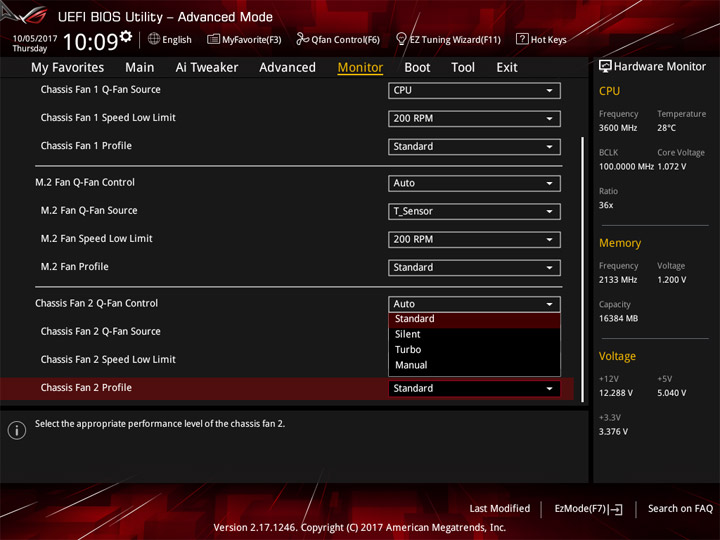720x540 pixels.
Task: Switch to Main tab
Action: click(x=140, y=68)
